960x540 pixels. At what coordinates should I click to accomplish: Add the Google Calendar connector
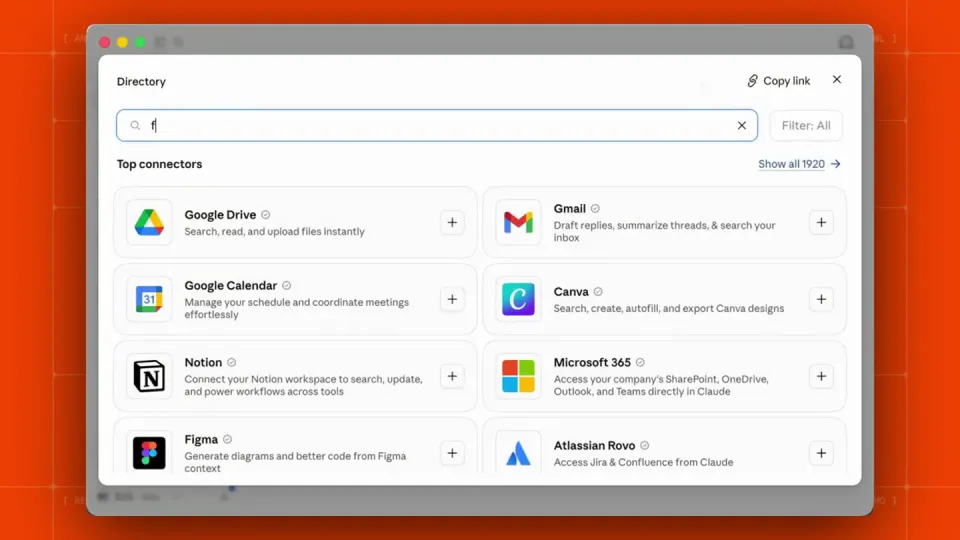452,299
